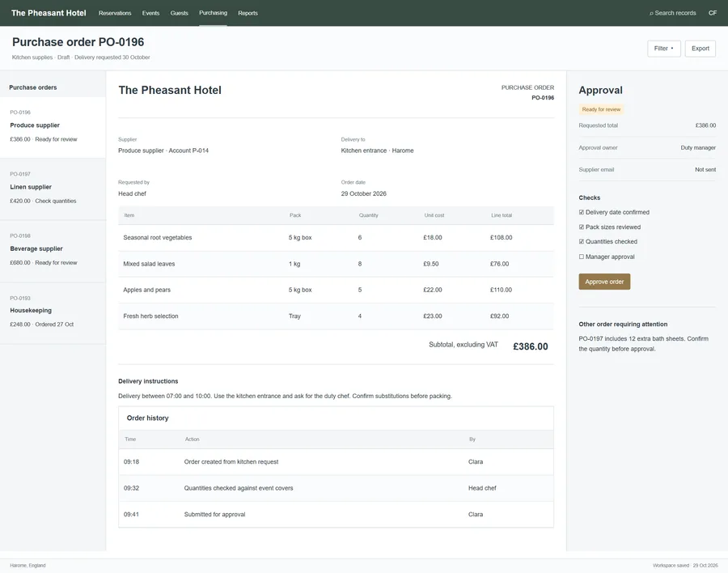Click the Tray pack cell

(294, 316)
